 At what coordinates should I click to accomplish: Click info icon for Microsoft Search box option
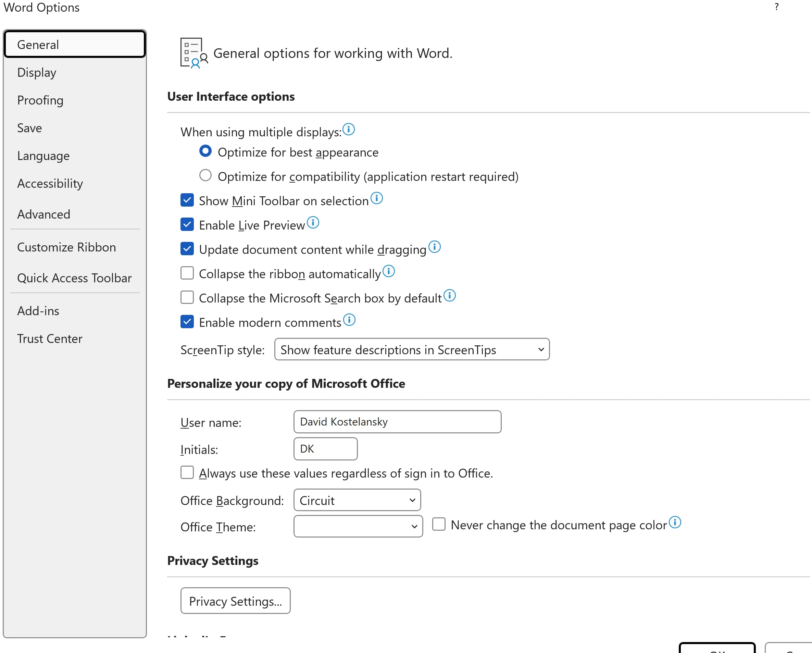click(449, 295)
